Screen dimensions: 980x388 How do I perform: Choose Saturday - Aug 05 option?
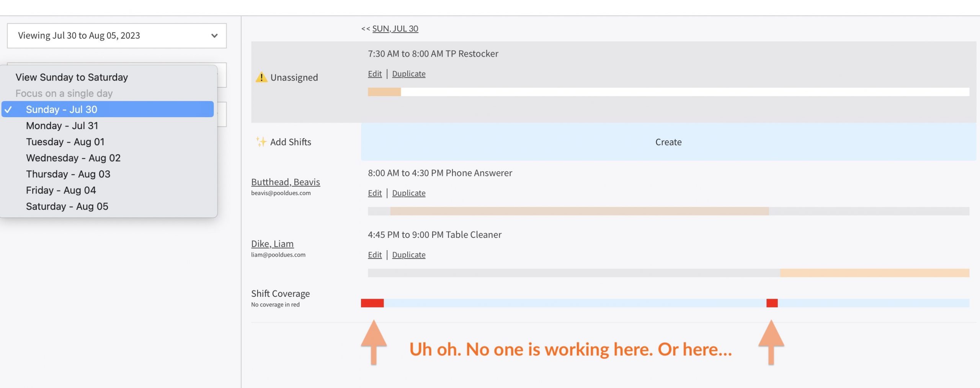(67, 206)
